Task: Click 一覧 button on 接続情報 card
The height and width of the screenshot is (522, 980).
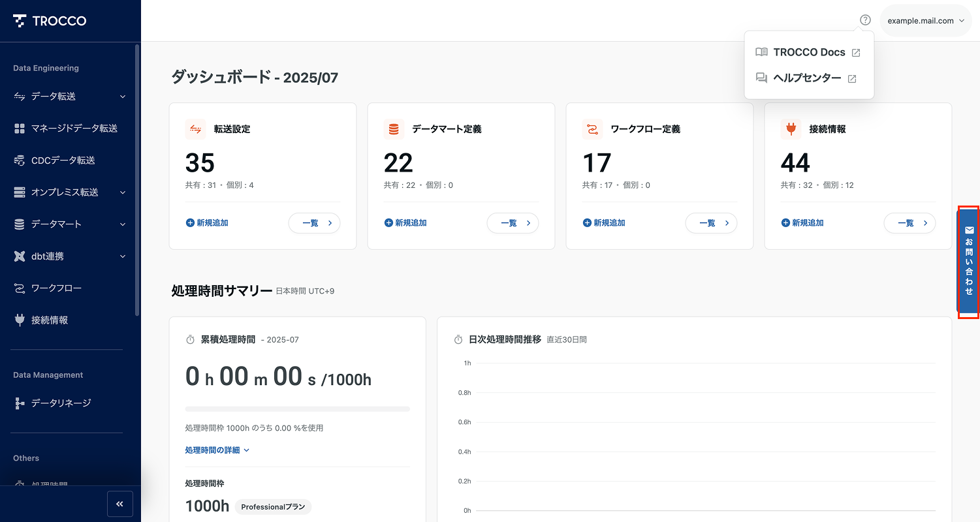Action: 909,223
